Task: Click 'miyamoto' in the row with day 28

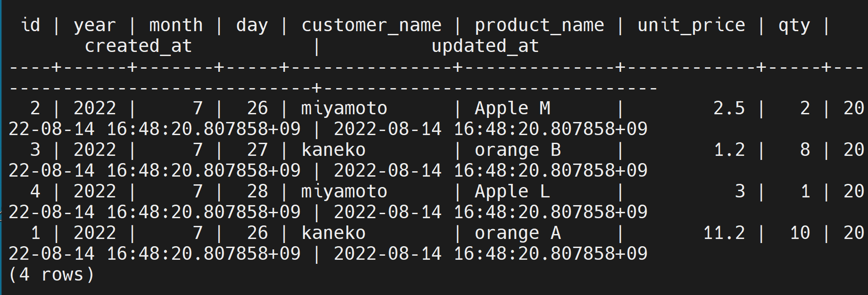Action: [x=344, y=191]
